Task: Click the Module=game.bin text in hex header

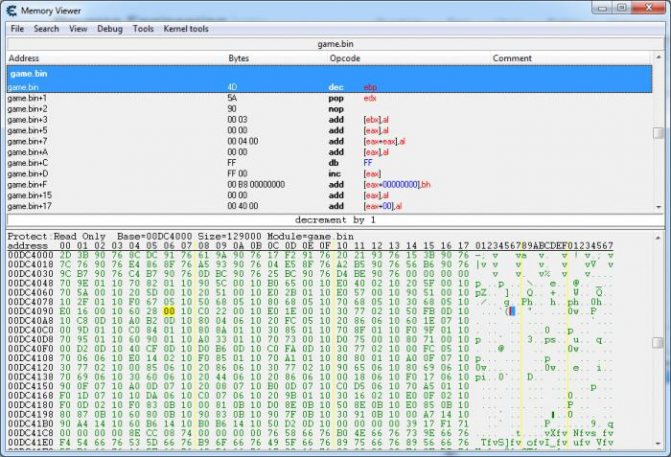Action: 310,237
